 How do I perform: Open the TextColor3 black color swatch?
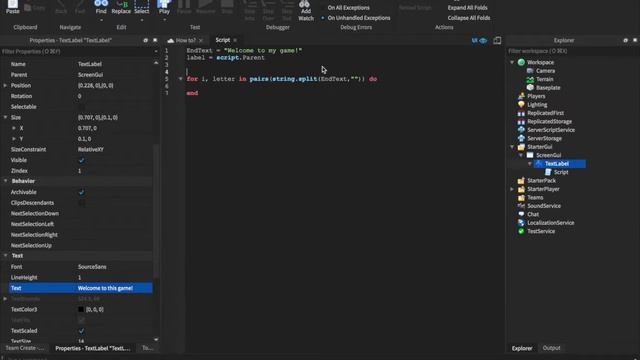[x=81, y=309]
